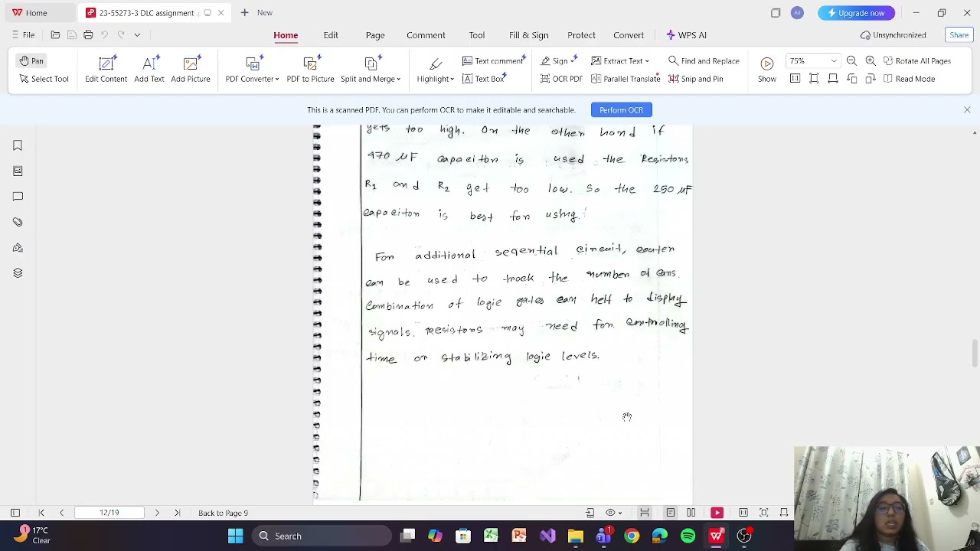The height and width of the screenshot is (551, 980).
Task: Select the Pan tool
Action: click(31, 60)
